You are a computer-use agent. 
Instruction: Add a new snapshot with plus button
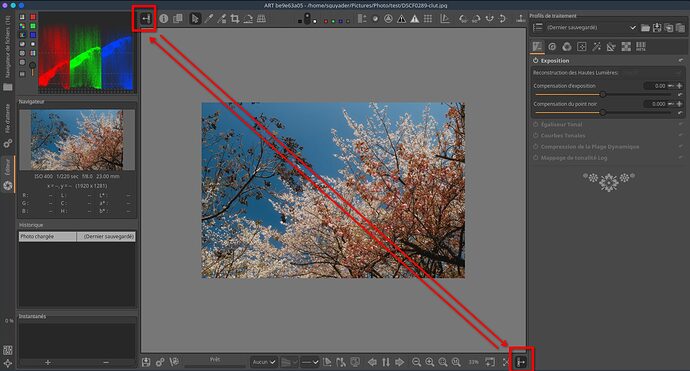coord(48,363)
